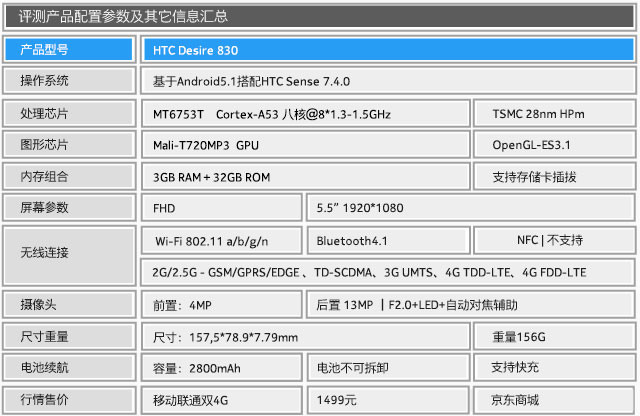Click the 'TSMC 28nm HPm' cell
The width and height of the screenshot is (640, 416).
(x=554, y=113)
